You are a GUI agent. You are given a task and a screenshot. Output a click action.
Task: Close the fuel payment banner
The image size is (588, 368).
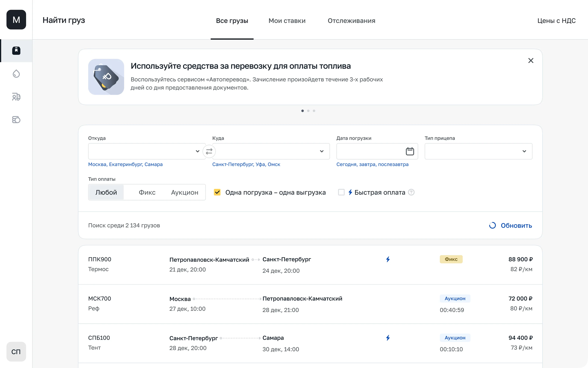531,61
